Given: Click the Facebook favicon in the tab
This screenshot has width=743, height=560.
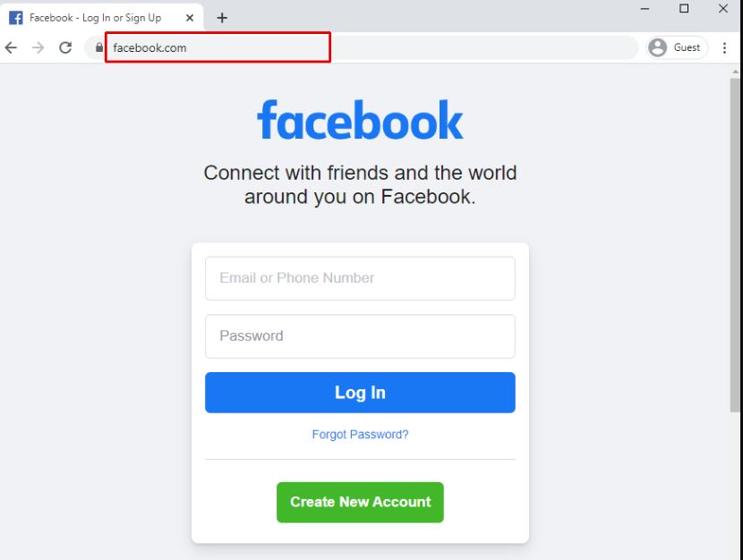Looking at the screenshot, I should (x=16, y=18).
